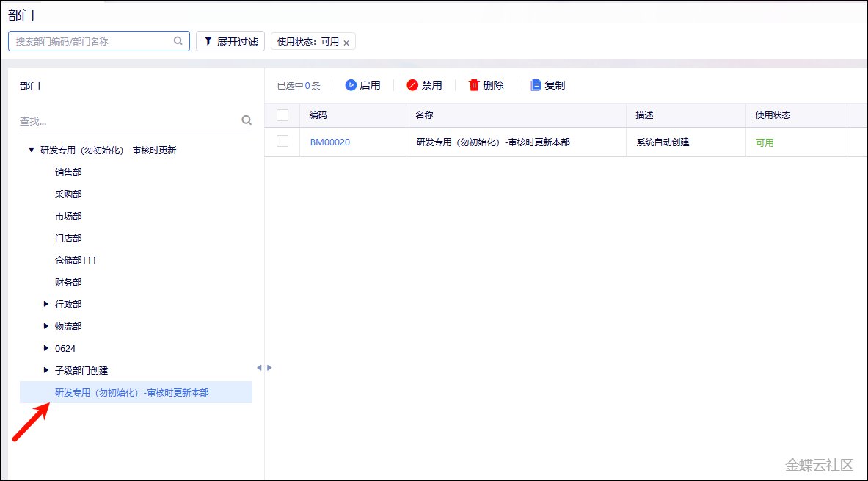868x481 pixels.
Task: Open the BM00020 department code link
Action: coord(330,142)
